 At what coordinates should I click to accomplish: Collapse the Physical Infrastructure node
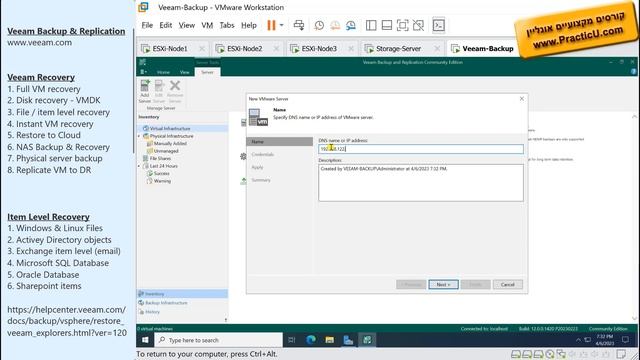point(139,136)
